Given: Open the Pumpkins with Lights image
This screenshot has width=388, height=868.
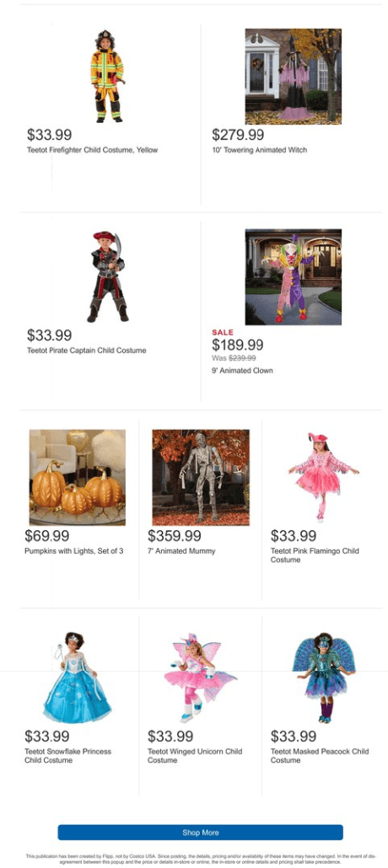Looking at the screenshot, I should point(78,477).
